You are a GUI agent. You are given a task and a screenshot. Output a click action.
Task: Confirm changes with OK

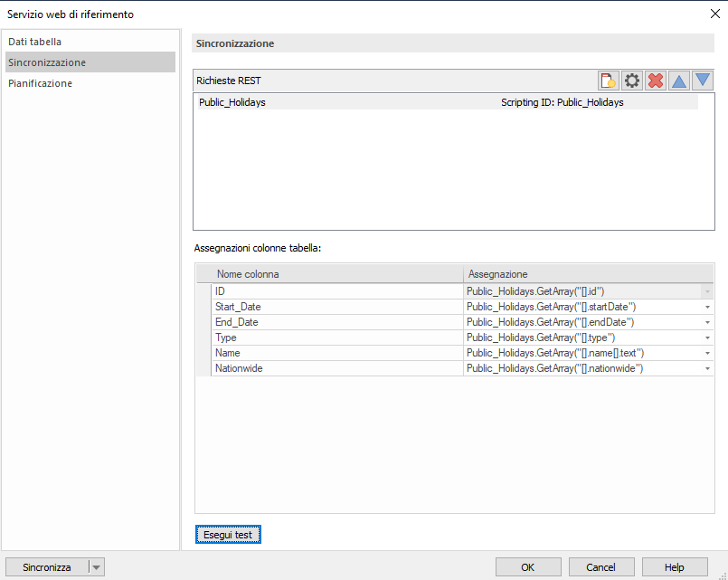528,566
